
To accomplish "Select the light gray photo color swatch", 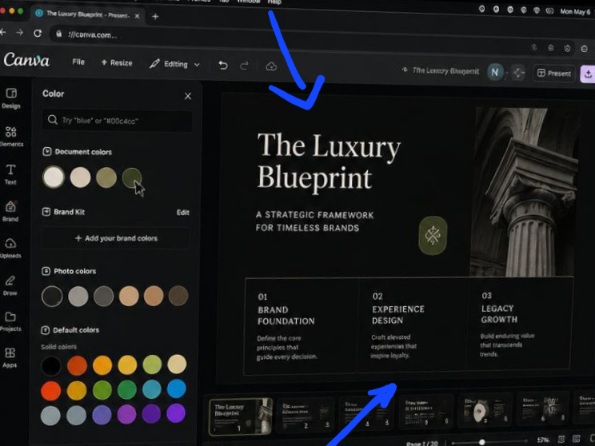I will click(78, 296).
